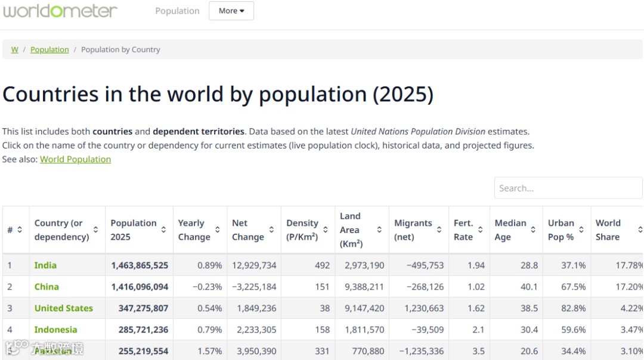The width and height of the screenshot is (644, 360).
Task: Open the World Population link
Action: [x=75, y=159]
